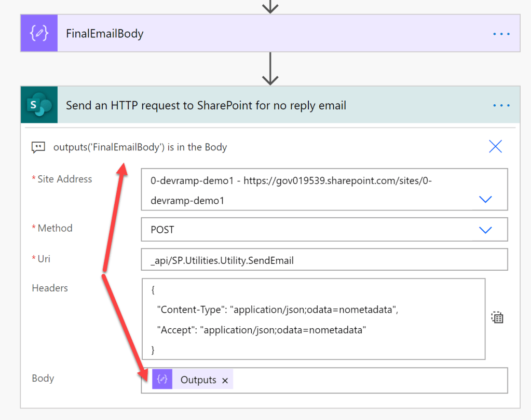Switch Headers to key-value mode icon

pos(497,318)
